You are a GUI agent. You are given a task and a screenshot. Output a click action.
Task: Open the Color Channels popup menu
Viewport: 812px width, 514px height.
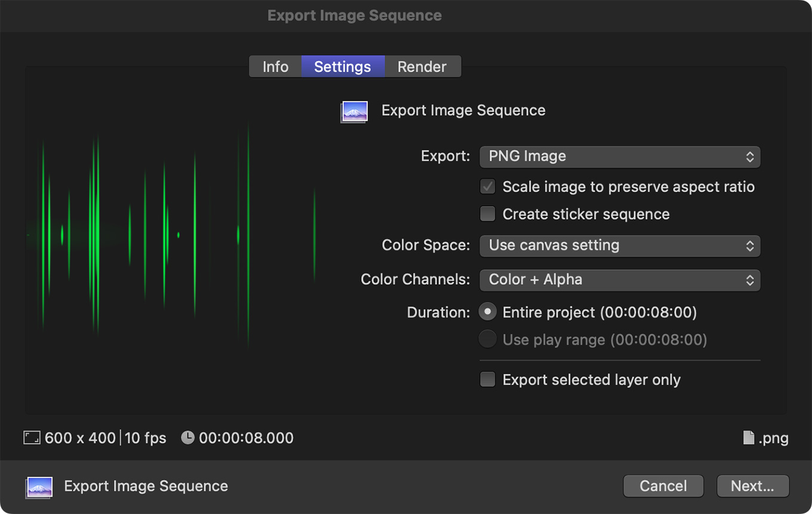pos(620,279)
